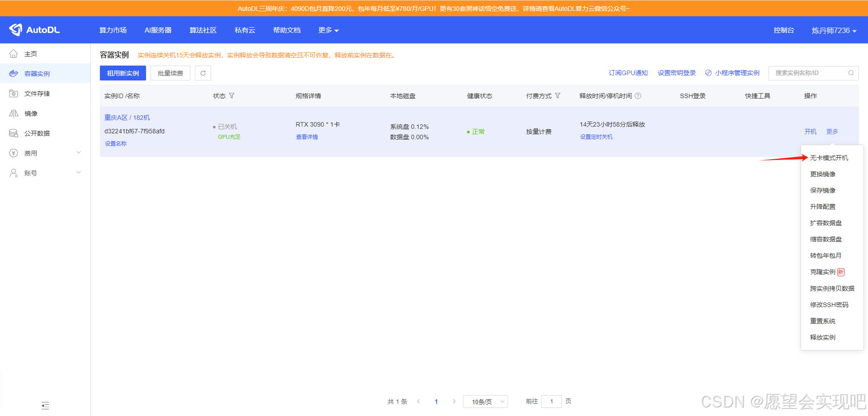Open 算法社区 in top navigation
The image size is (868, 416).
pyautogui.click(x=203, y=30)
